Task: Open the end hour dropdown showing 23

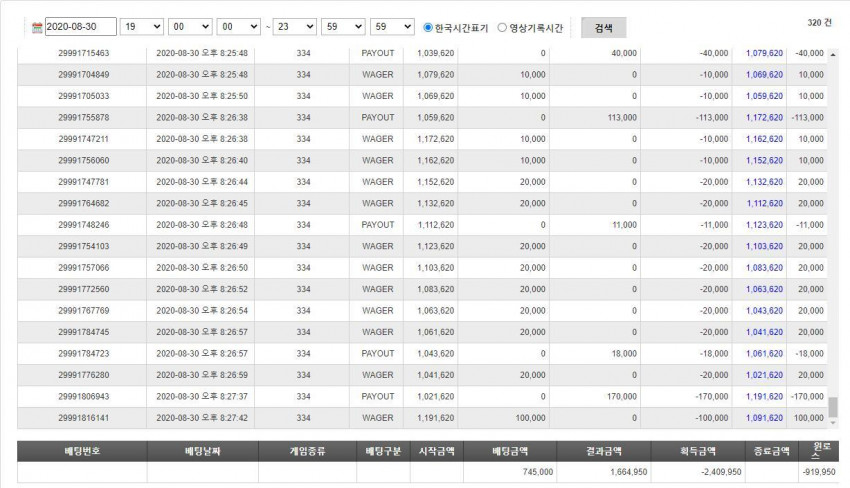Action: [294, 27]
